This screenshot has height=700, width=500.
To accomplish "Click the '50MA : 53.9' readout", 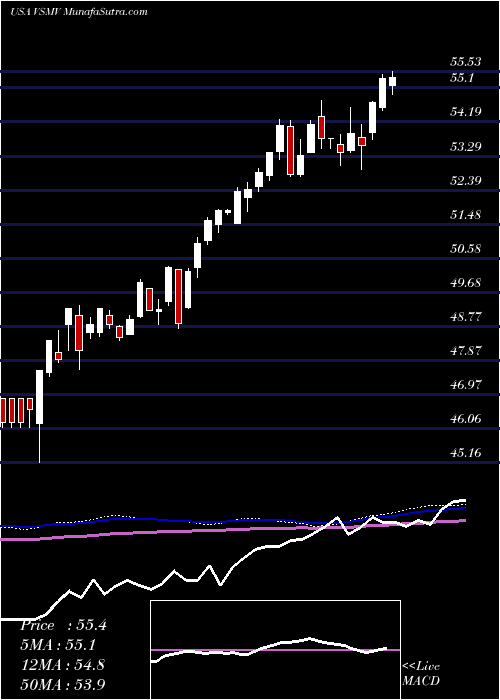I will (63, 684).
